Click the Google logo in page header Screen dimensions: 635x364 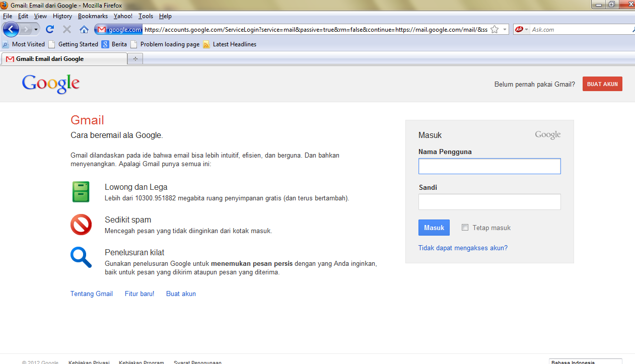51,84
